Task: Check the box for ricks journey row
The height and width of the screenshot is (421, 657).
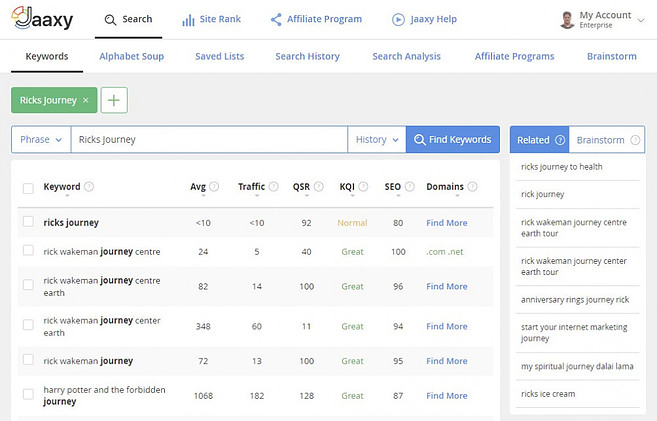Action: [28, 221]
